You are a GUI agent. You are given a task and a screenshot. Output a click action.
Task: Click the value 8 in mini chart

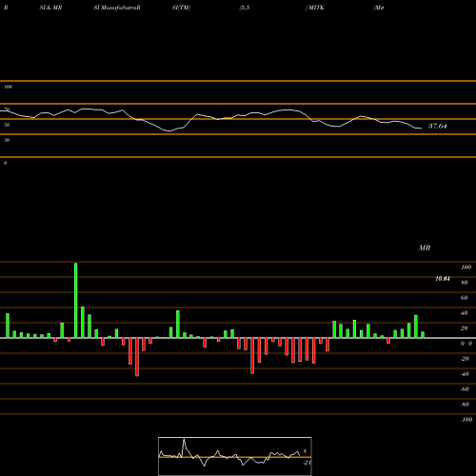pos(305,451)
